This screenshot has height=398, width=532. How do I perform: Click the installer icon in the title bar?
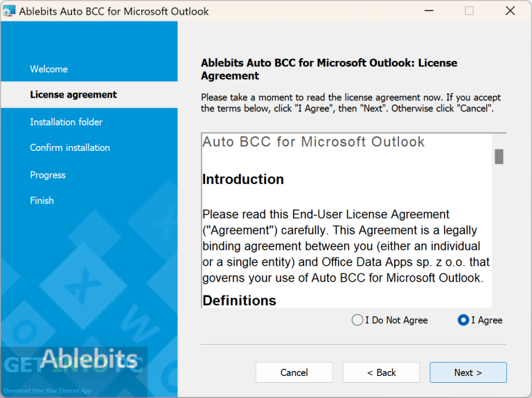coord(8,11)
